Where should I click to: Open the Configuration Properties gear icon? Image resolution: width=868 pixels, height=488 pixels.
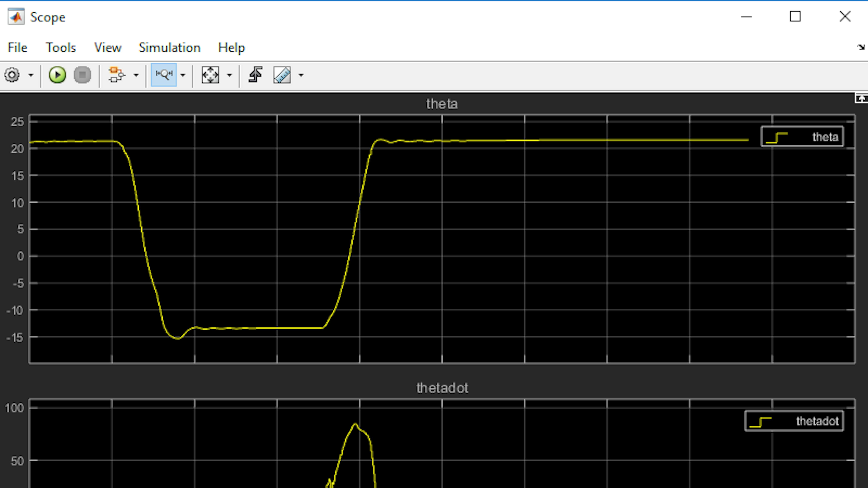(x=12, y=75)
